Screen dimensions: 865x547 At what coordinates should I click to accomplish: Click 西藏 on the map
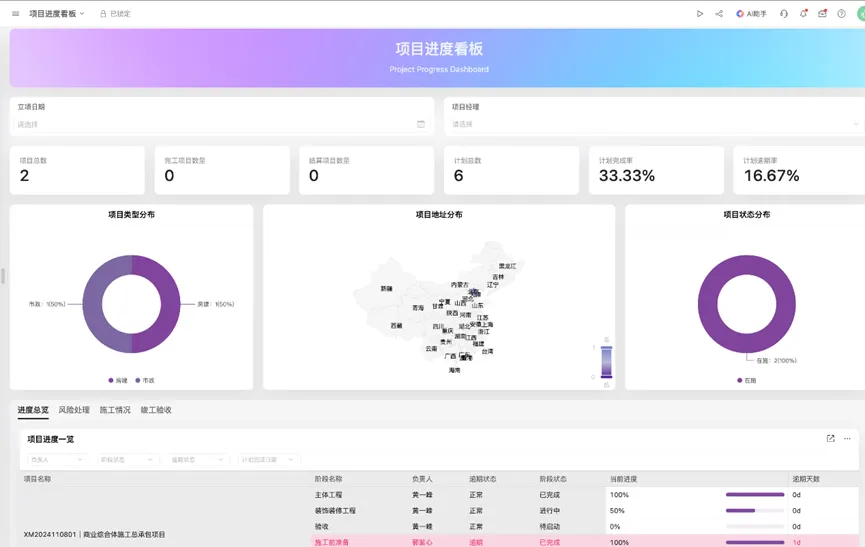pyautogui.click(x=396, y=326)
